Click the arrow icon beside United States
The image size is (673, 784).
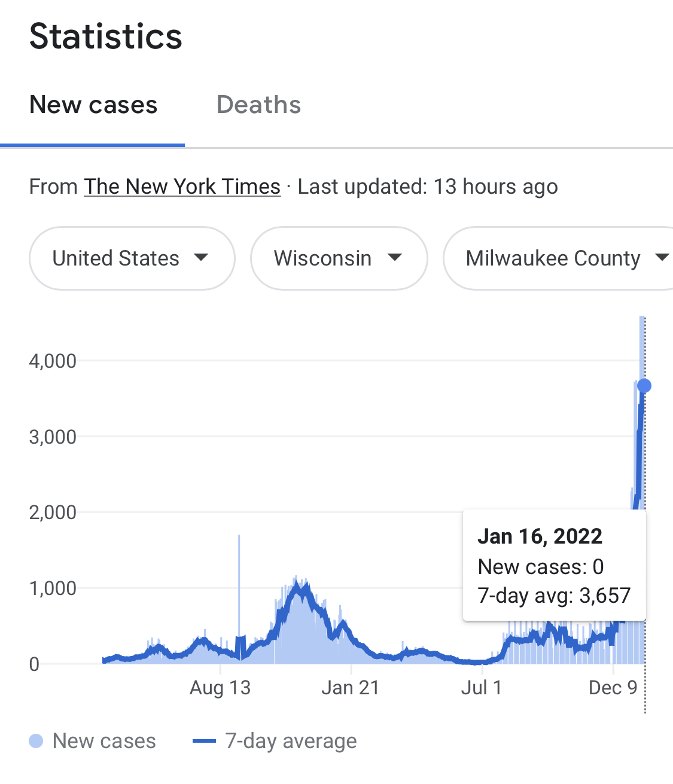click(201, 258)
